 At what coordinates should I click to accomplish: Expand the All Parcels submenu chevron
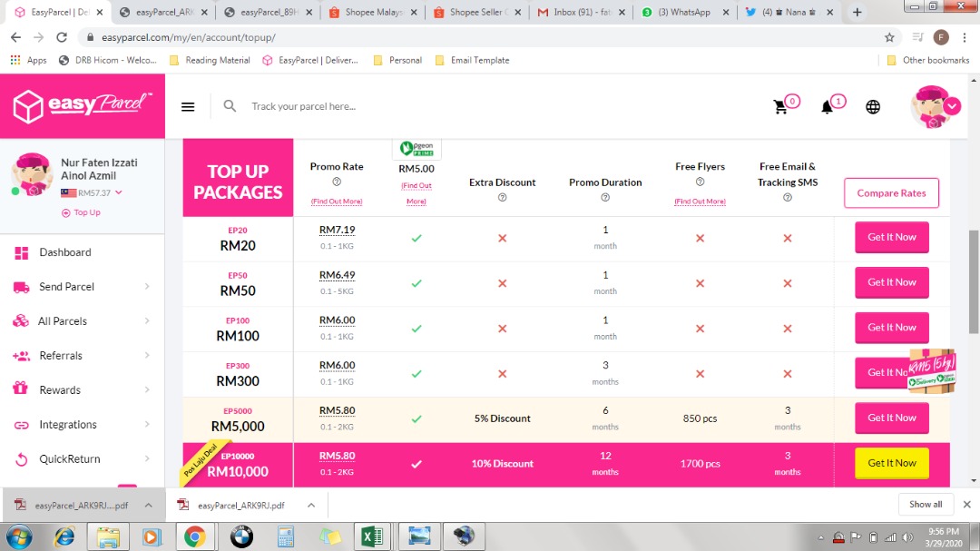(x=148, y=320)
